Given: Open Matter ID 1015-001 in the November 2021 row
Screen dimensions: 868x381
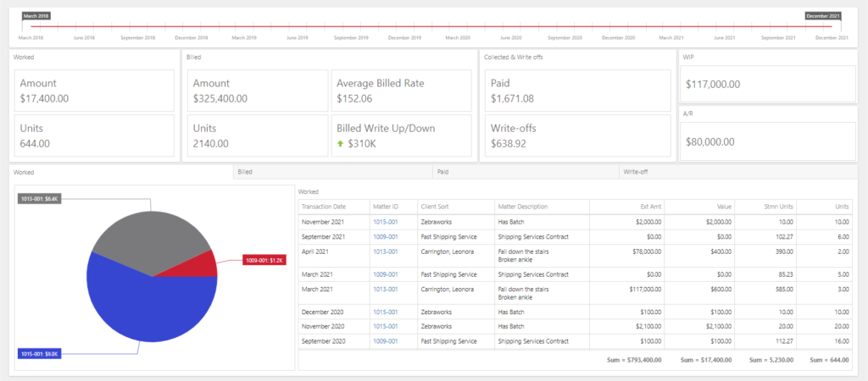Looking at the screenshot, I should coord(385,221).
